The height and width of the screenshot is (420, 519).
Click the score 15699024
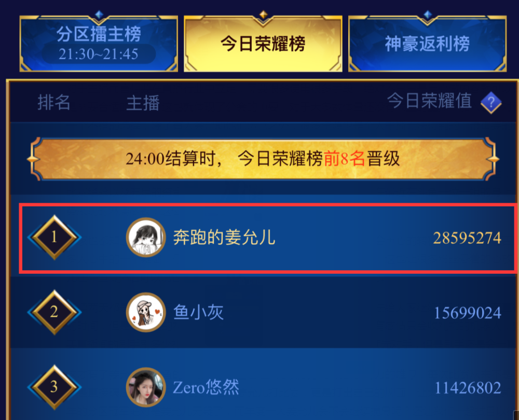pos(468,313)
